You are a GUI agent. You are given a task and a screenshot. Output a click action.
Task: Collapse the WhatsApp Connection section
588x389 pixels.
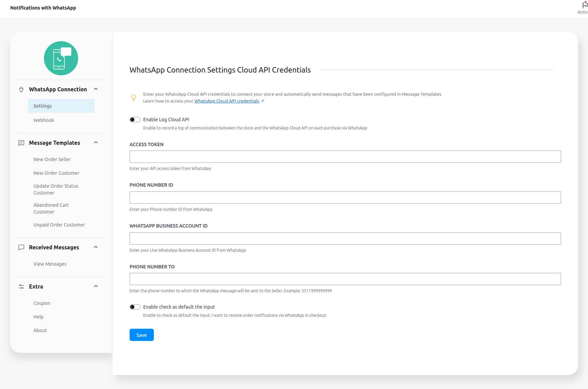tap(95, 89)
